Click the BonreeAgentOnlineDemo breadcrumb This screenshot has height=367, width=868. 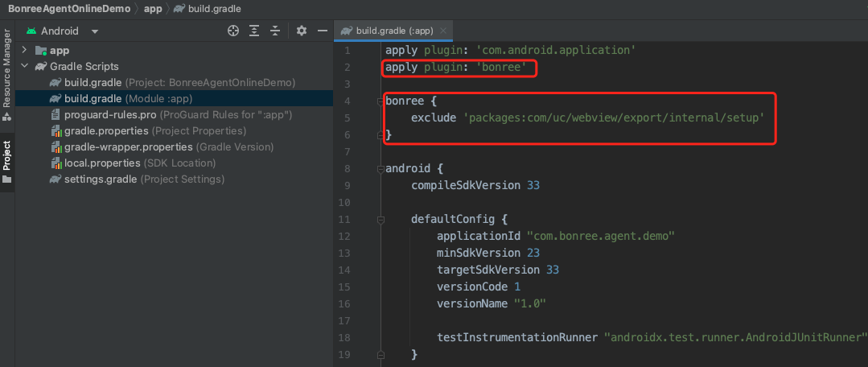click(x=69, y=8)
